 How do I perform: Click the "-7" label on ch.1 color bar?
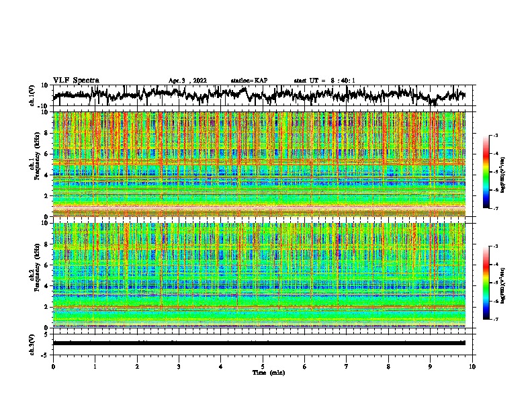click(496, 208)
